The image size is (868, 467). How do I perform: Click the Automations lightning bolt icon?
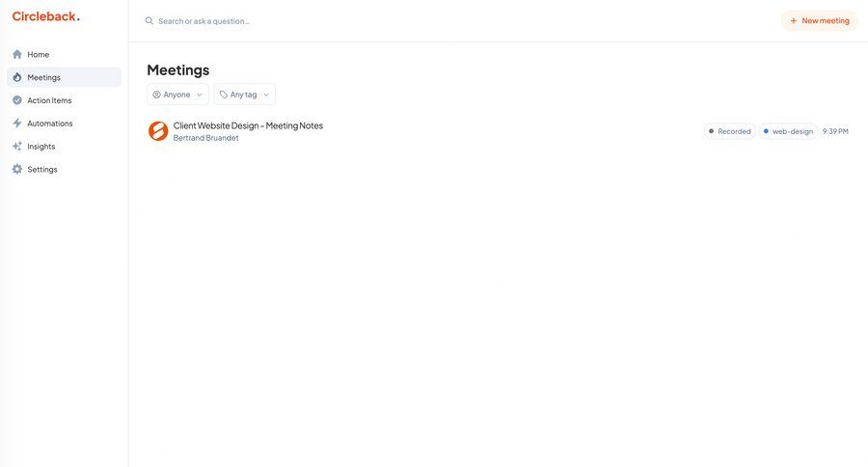pyautogui.click(x=17, y=124)
